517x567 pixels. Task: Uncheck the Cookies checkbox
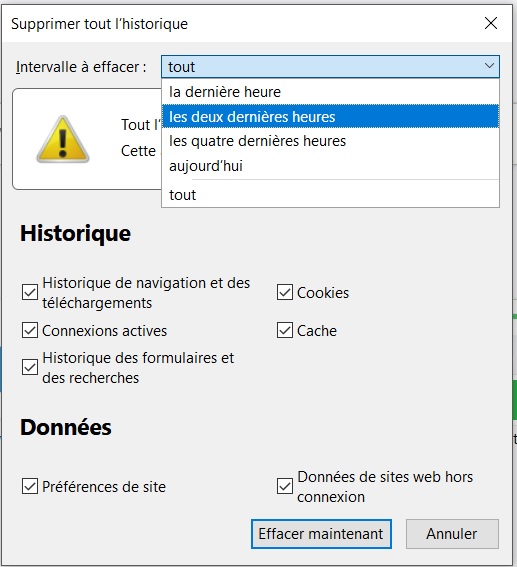coord(285,292)
